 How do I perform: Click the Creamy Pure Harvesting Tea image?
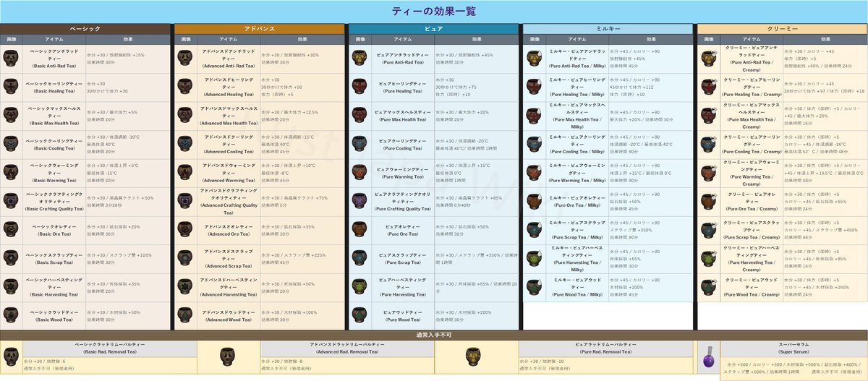pyautogui.click(x=707, y=257)
